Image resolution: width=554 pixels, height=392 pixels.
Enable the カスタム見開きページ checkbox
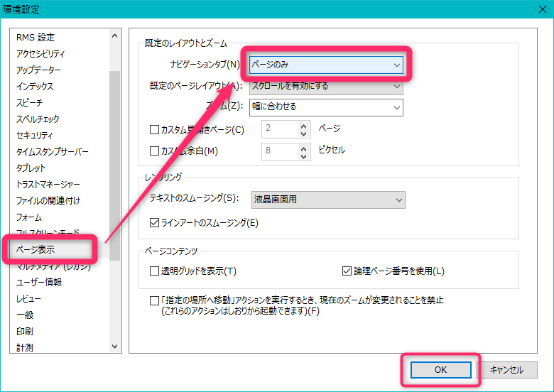coord(155,130)
